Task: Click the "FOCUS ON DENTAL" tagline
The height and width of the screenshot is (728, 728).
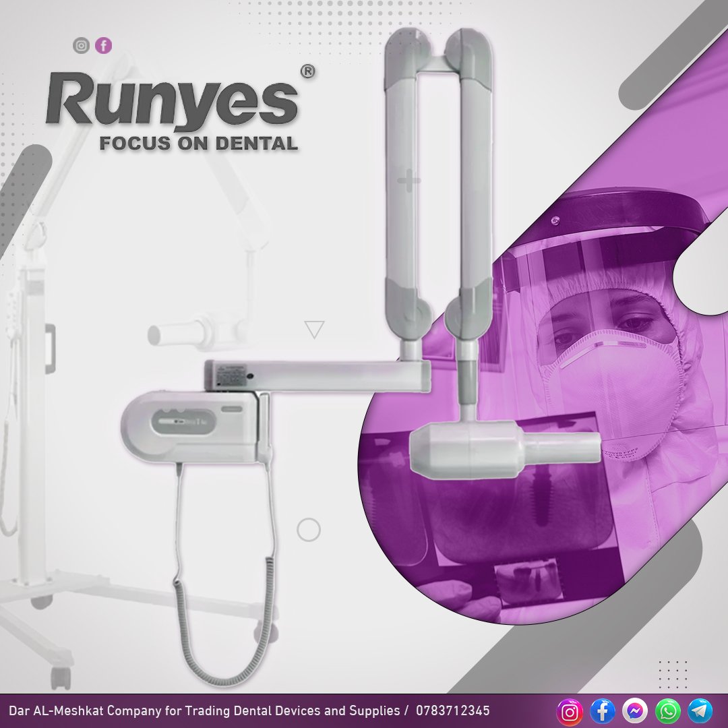Action: coord(199,144)
